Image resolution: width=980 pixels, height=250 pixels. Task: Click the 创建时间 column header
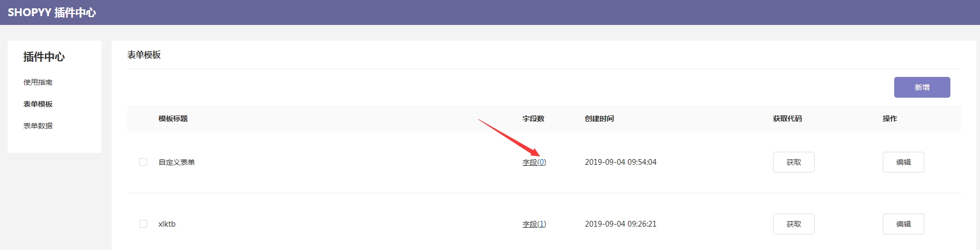click(599, 119)
